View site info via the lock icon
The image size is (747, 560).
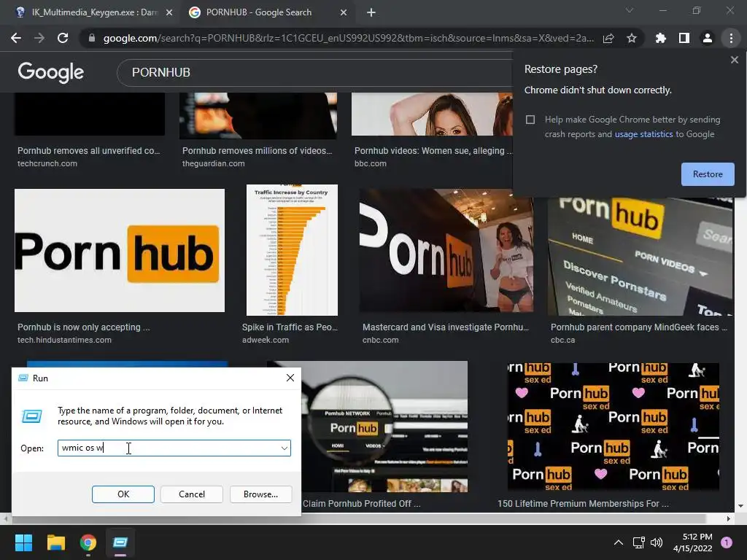coord(91,38)
